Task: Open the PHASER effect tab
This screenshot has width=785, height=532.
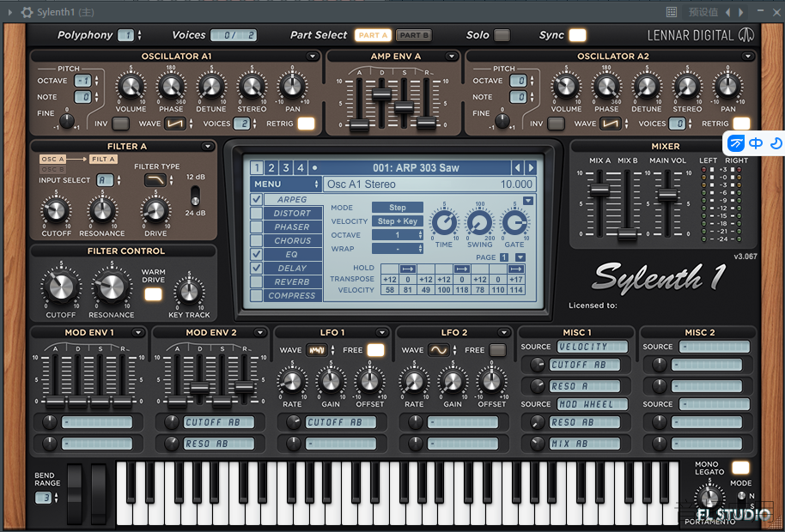Action: coord(292,227)
